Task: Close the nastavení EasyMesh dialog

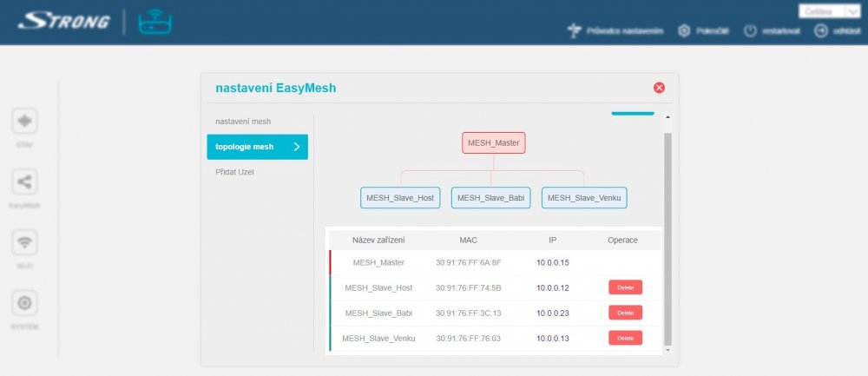Action: pos(659,88)
